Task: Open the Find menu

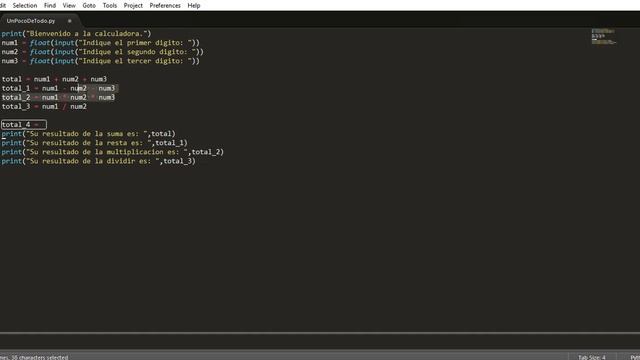Action: coord(50,6)
